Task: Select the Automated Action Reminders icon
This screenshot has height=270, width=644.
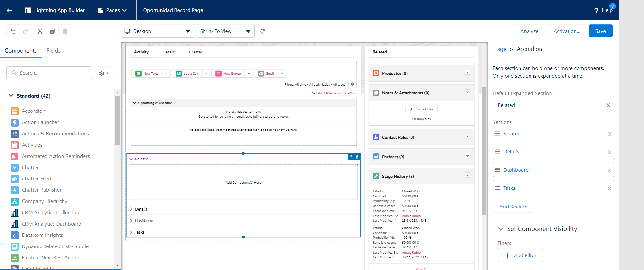Action: click(15, 156)
